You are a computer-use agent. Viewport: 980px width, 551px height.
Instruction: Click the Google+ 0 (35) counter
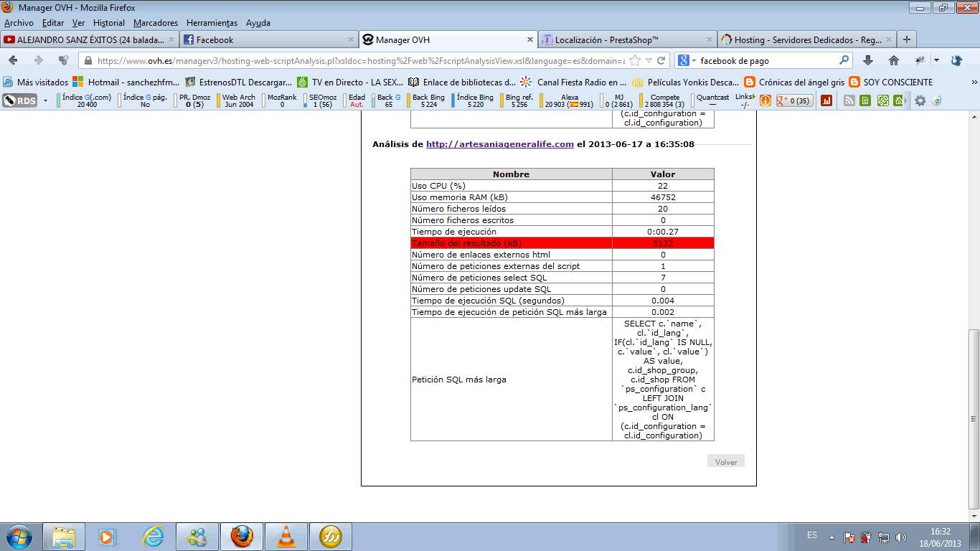(x=795, y=100)
